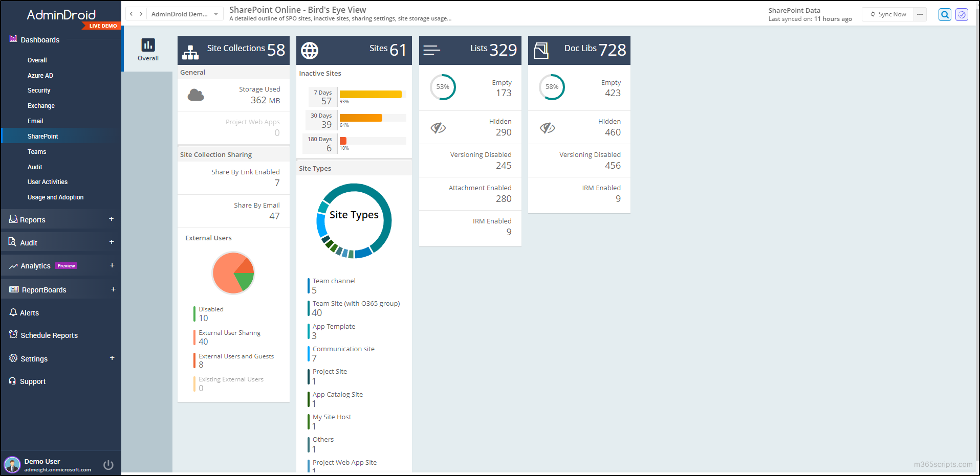Screen dimensions: 980x476
Task: Open Azure AD dashboard
Action: coord(40,76)
